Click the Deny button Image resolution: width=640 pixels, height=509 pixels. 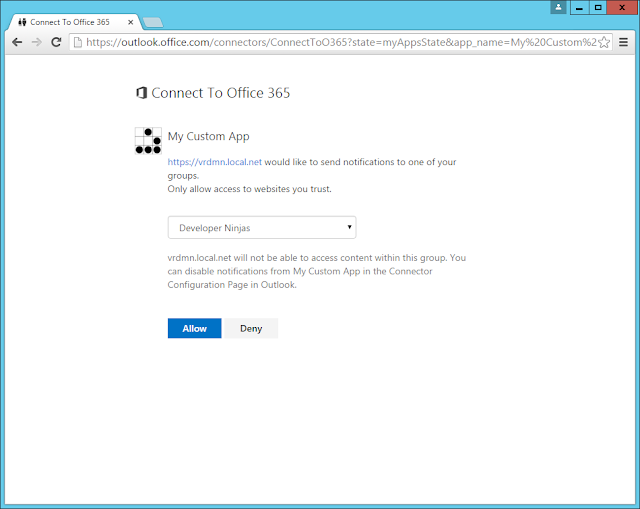pos(251,328)
